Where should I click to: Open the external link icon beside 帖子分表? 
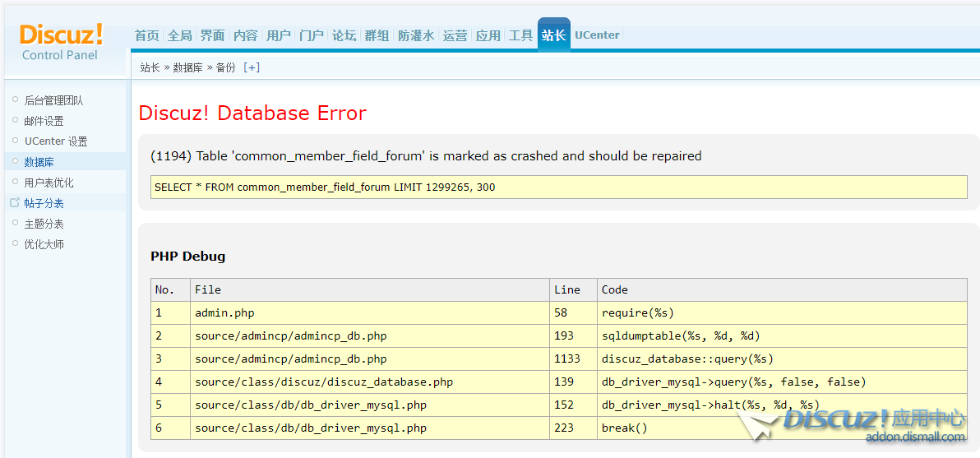(15, 203)
